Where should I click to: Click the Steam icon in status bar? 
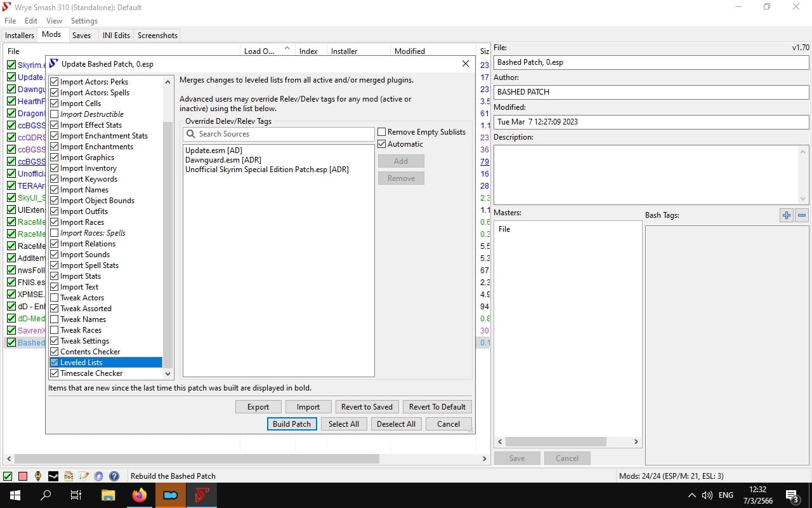coord(53,476)
